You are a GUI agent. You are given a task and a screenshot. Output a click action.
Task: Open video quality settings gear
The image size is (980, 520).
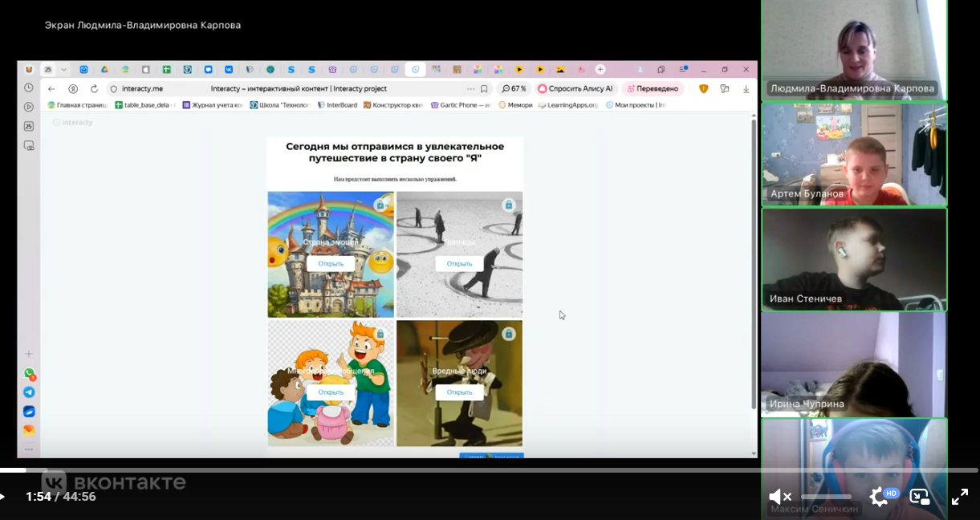(878, 497)
